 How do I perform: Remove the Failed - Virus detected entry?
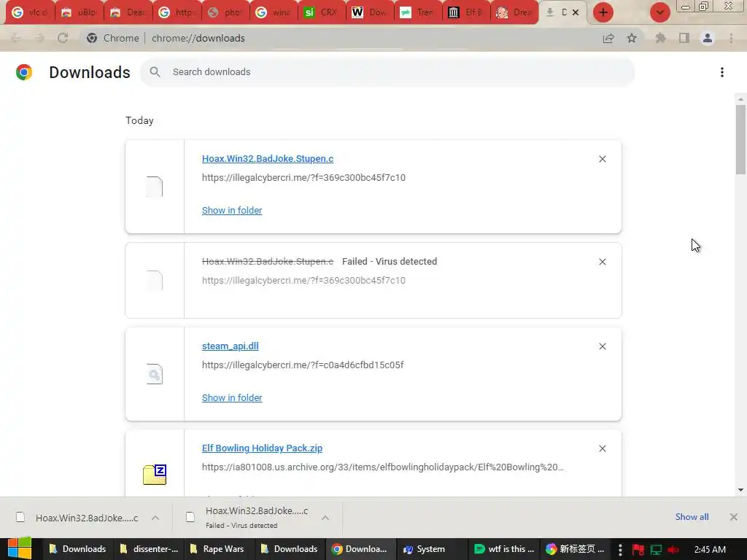tap(602, 262)
